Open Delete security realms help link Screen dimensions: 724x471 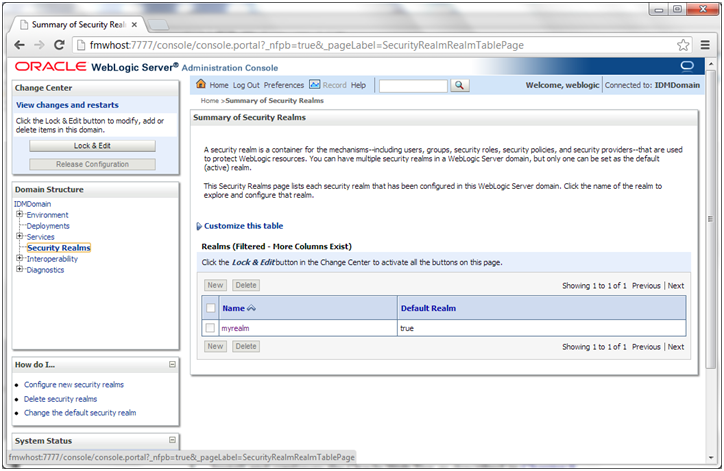click(60, 399)
